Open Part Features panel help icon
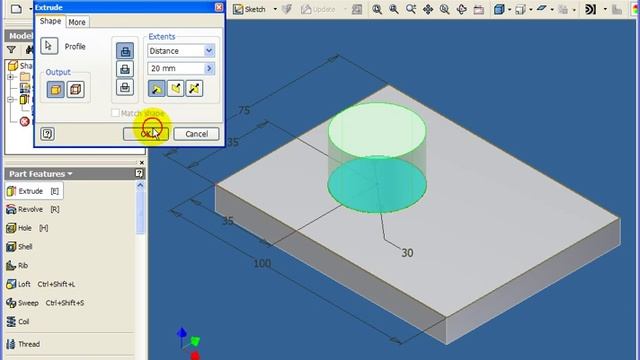This screenshot has width=640, height=360. (139, 173)
